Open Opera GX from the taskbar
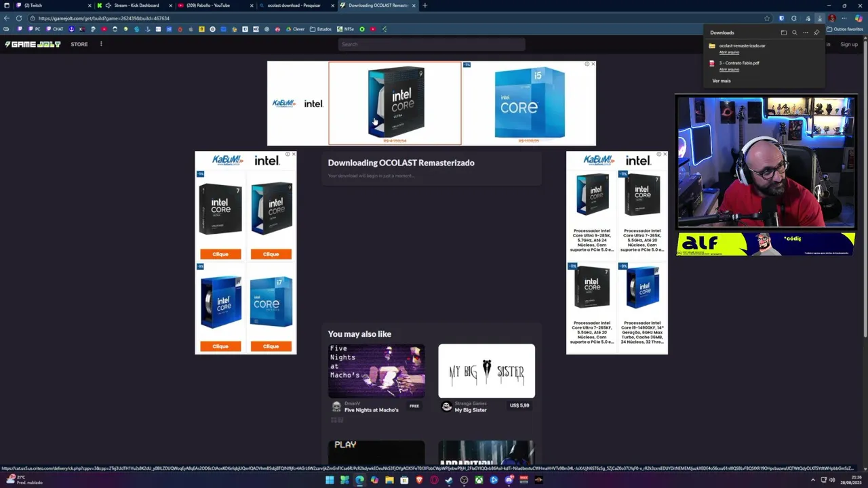The height and width of the screenshot is (488, 868). coord(434,480)
